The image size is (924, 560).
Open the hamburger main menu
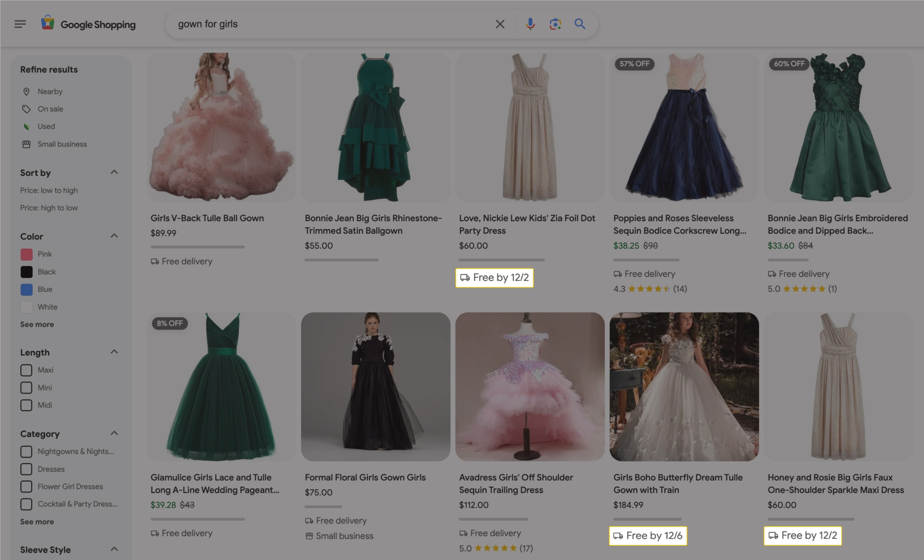[x=20, y=24]
